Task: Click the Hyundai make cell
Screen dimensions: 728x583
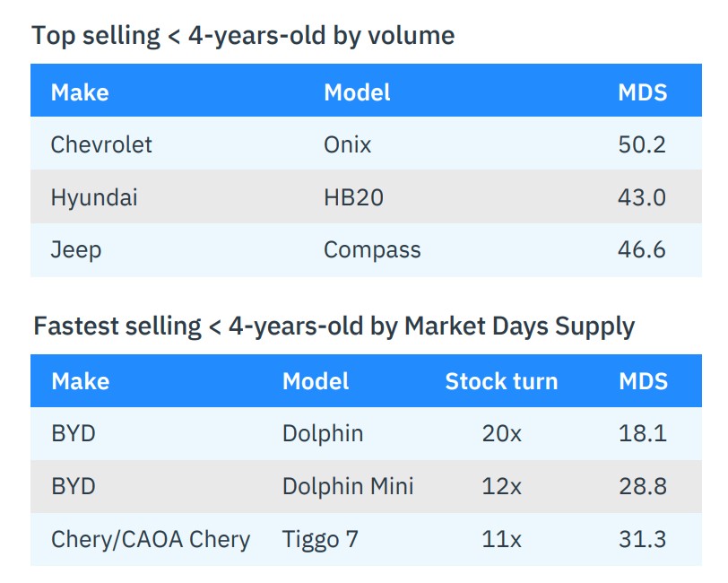Action: tap(94, 197)
